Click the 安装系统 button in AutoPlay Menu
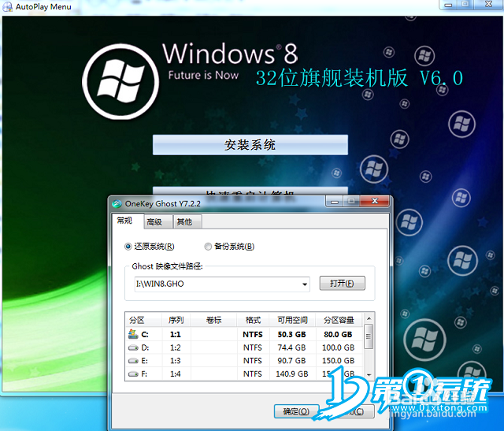Viewport: 504px width, 431px height. click(x=250, y=145)
